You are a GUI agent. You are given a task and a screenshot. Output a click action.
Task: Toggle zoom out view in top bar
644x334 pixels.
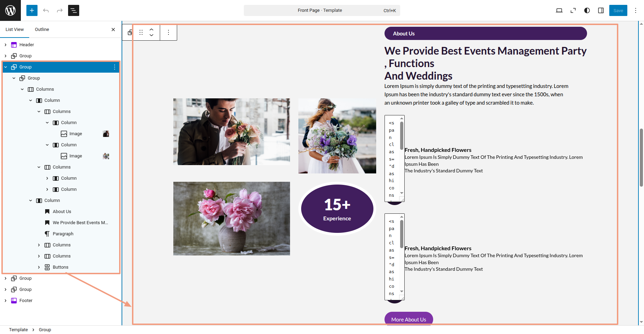[573, 10]
